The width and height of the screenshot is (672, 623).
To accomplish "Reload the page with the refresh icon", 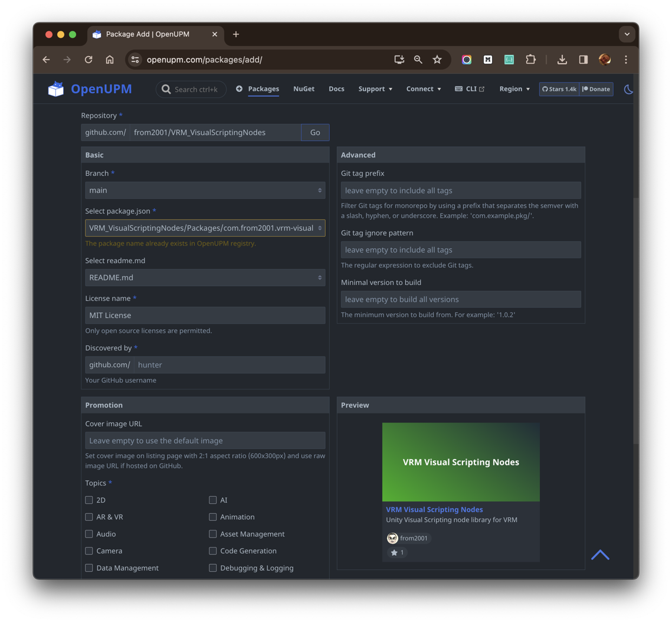I will click(88, 60).
